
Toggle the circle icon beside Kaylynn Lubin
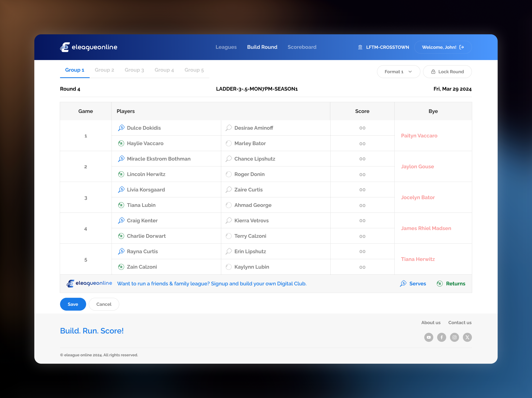point(228,267)
